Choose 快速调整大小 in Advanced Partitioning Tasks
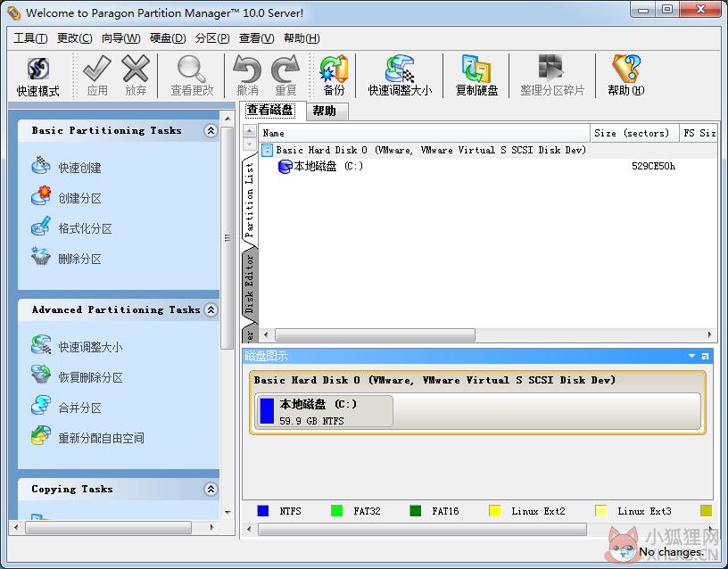This screenshot has height=569, width=728. 77,346
